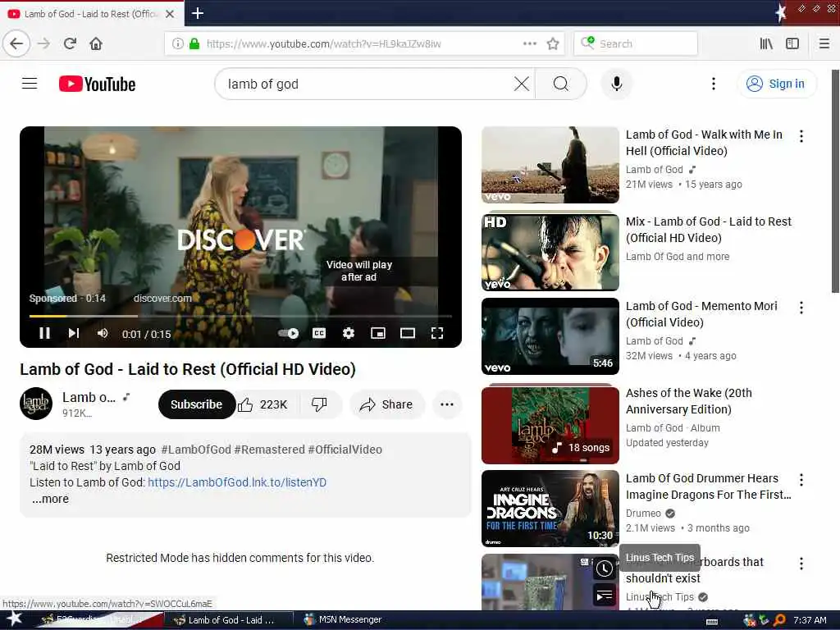This screenshot has width=840, height=630.
Task: Open Walk with Me In Hell thumbnail
Action: point(550,164)
